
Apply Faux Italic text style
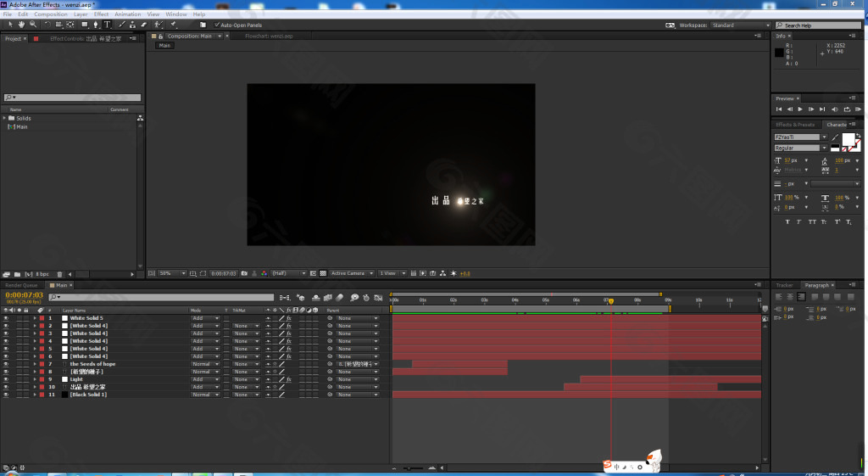click(x=798, y=221)
